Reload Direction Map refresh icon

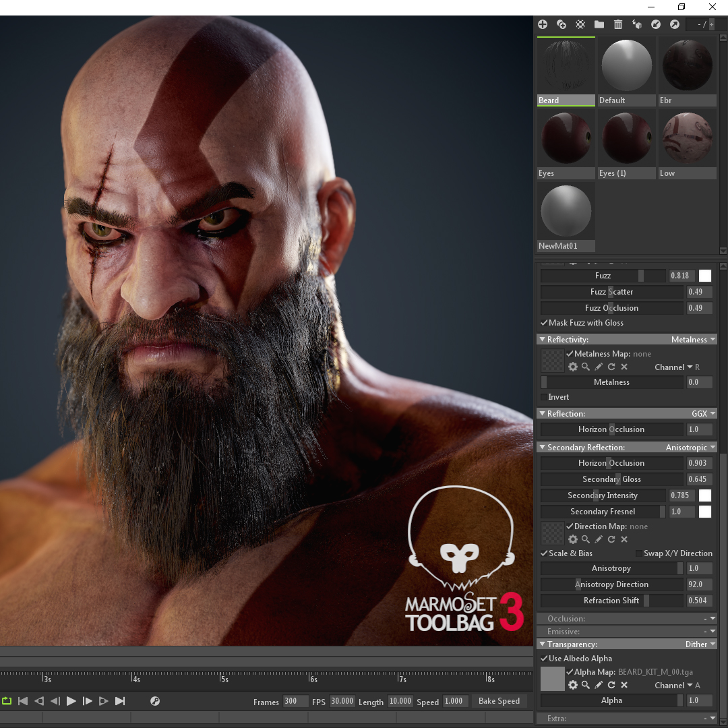611,539
